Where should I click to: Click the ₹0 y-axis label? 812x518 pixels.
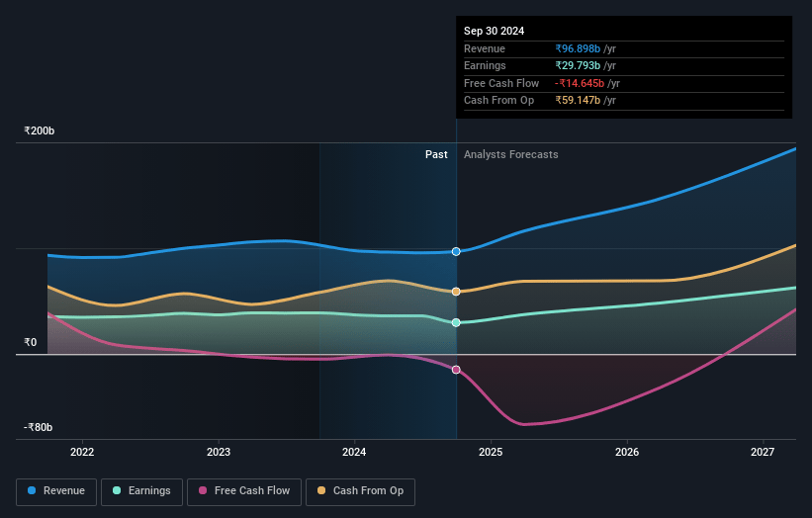(x=30, y=342)
